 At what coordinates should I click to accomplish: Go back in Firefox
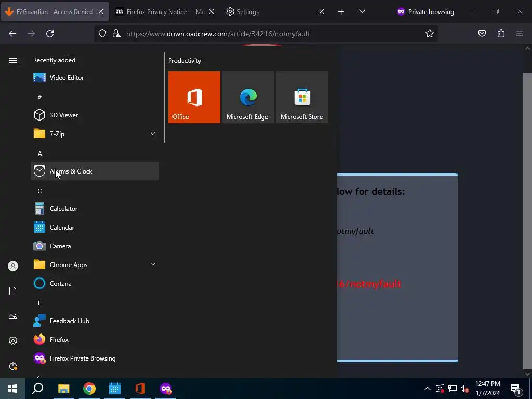click(x=12, y=34)
